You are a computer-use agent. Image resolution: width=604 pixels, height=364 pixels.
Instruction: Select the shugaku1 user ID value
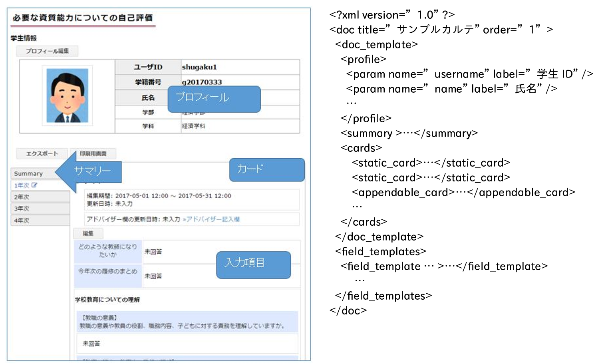[199, 67]
